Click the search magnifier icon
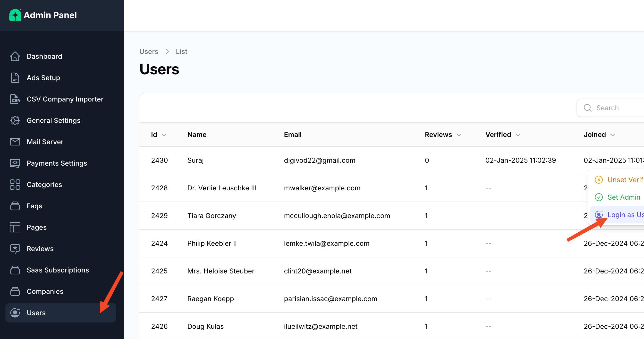This screenshot has width=644, height=339. pyautogui.click(x=587, y=108)
